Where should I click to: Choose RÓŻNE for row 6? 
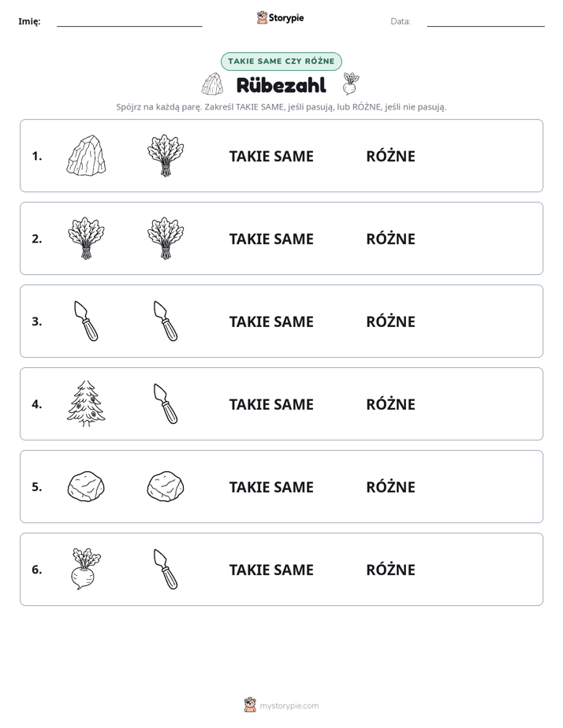point(390,570)
